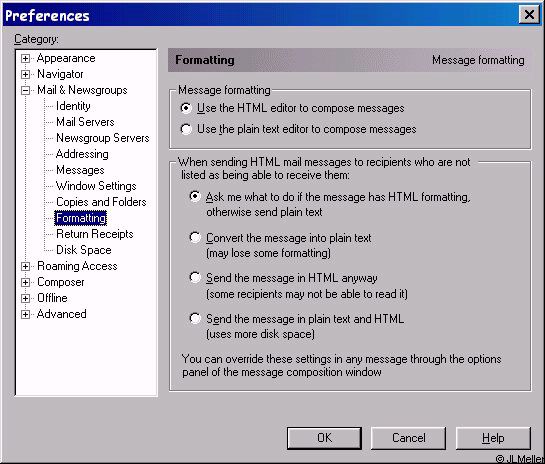The height and width of the screenshot is (464, 545).
Task: Click the OK button
Action: tap(324, 438)
